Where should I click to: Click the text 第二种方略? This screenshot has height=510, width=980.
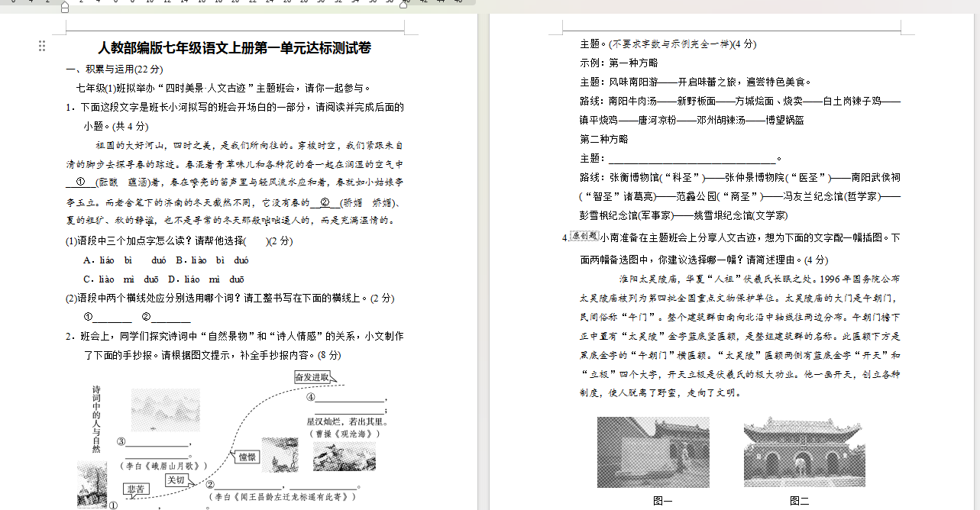603,139
